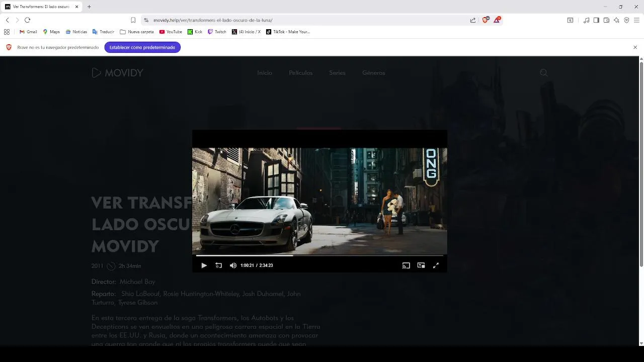This screenshot has width=644, height=362.
Task: Open the (4) Inicio / X bookmark
Action: pos(247,32)
